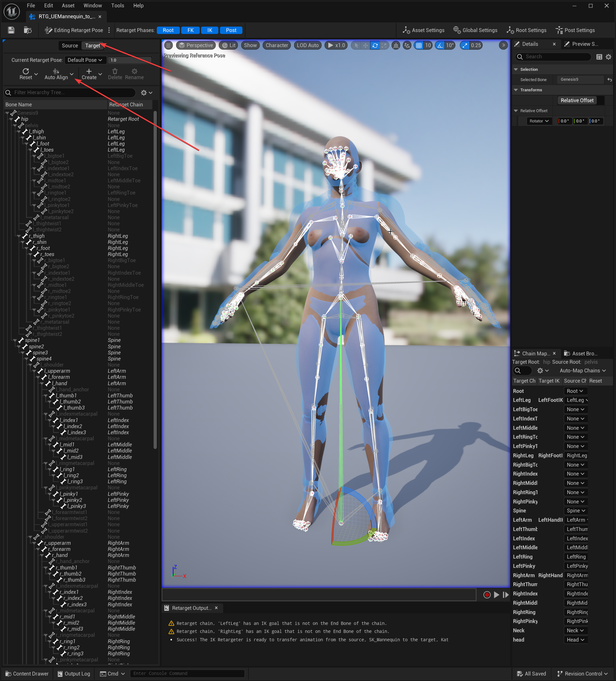
Task: Open the Show options in viewport
Action: [250, 45]
